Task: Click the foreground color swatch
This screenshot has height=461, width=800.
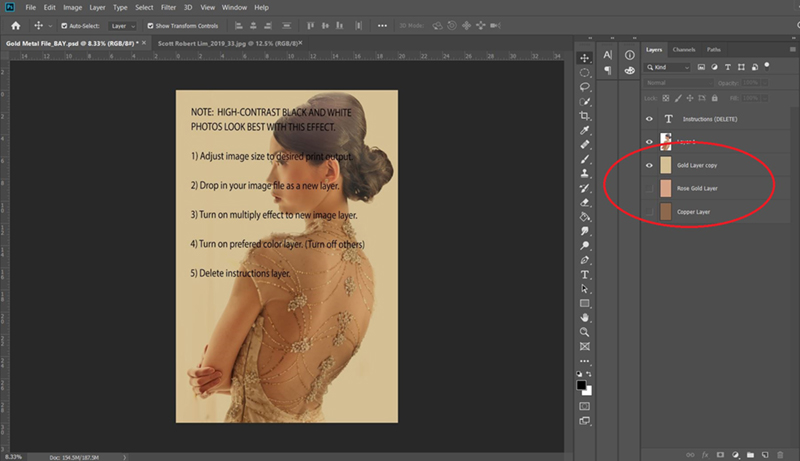Action: pyautogui.click(x=582, y=386)
